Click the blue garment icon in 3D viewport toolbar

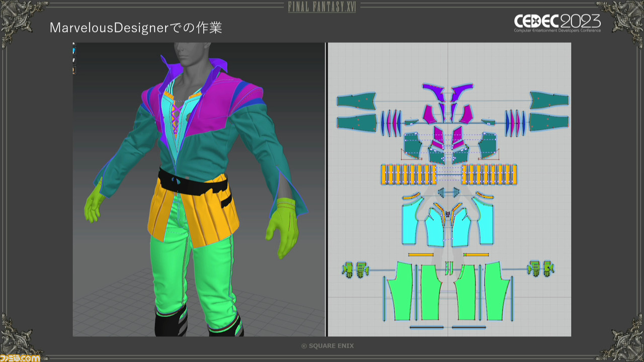pyautogui.click(x=74, y=51)
